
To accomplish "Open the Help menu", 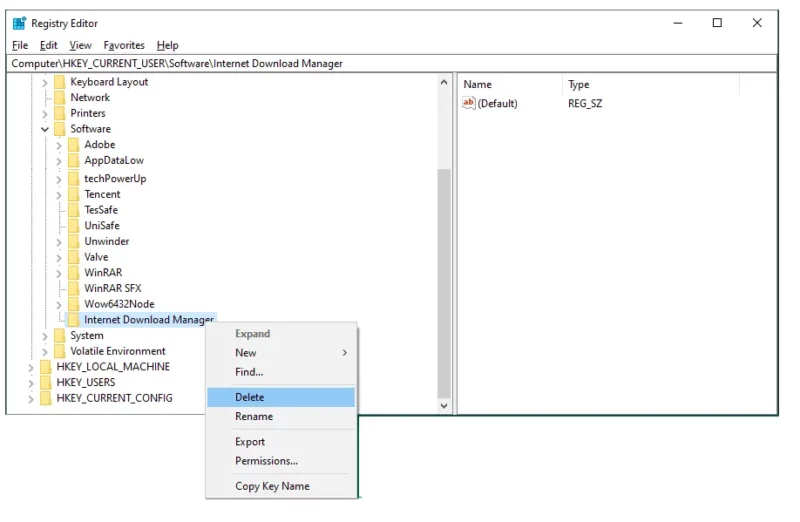I will pos(167,45).
